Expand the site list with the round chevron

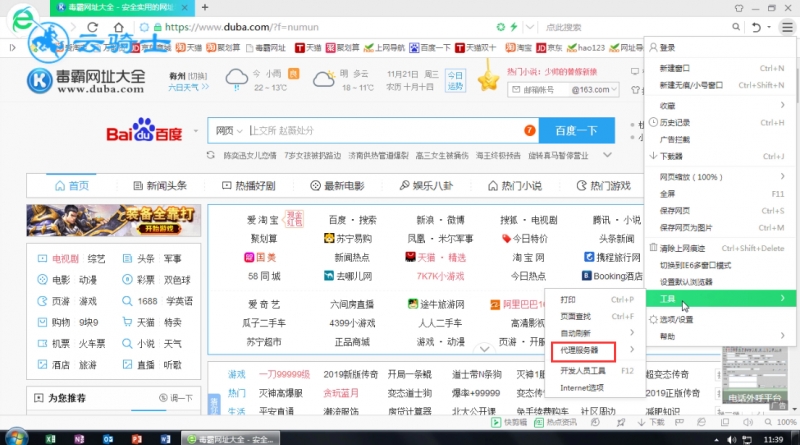point(484,349)
